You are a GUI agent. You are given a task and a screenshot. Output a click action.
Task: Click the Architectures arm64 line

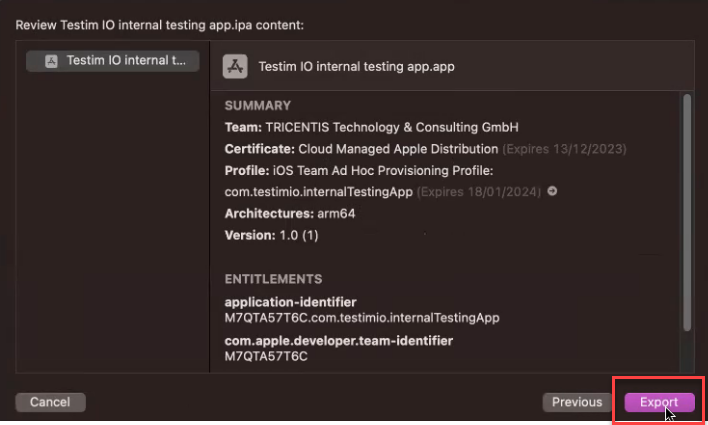click(290, 213)
